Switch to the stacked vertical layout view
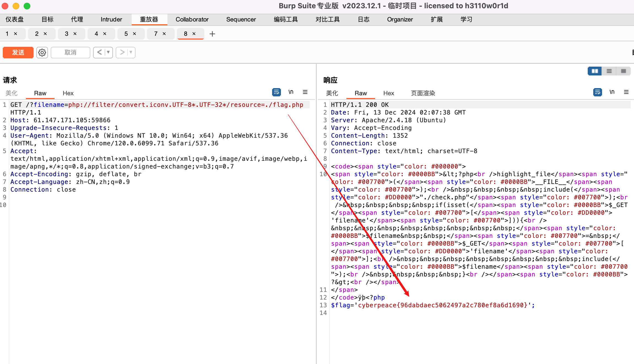The image size is (634, 364). 609,71
